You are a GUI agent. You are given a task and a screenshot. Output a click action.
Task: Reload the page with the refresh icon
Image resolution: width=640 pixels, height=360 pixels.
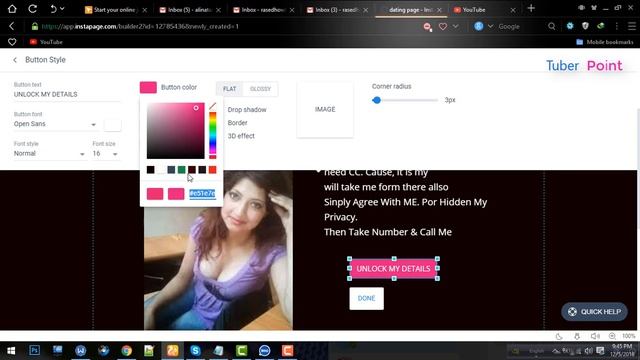point(32,9)
